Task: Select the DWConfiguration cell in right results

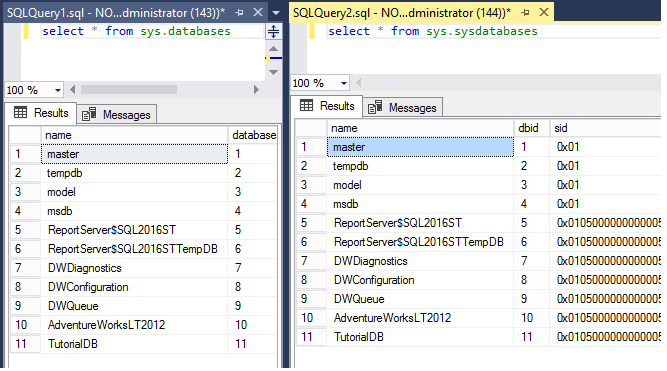Action: (x=420, y=280)
